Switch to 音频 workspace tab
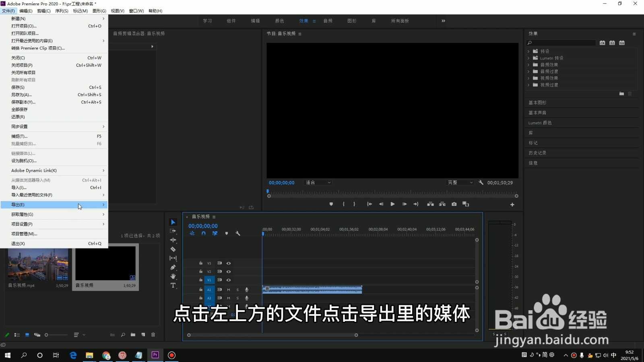 tap(328, 21)
